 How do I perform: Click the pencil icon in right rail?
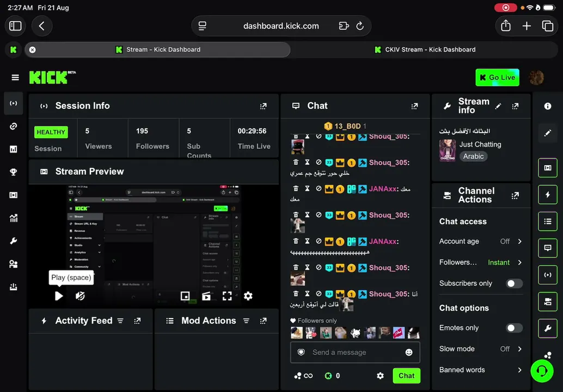pyautogui.click(x=548, y=133)
